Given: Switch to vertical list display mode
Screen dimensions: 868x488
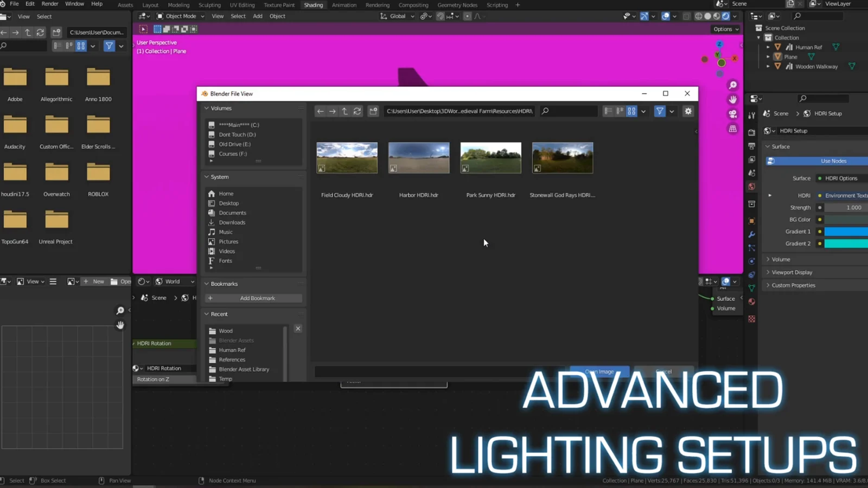Looking at the screenshot, I should point(608,111).
